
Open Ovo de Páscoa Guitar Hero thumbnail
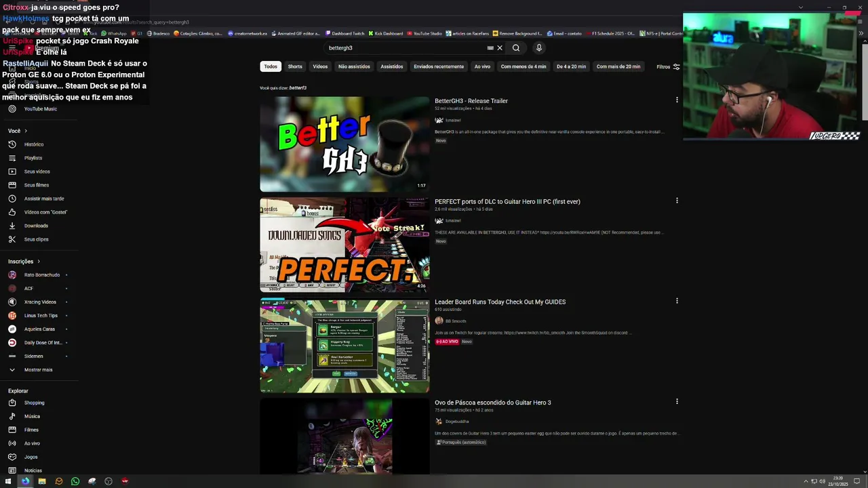pyautogui.click(x=344, y=436)
